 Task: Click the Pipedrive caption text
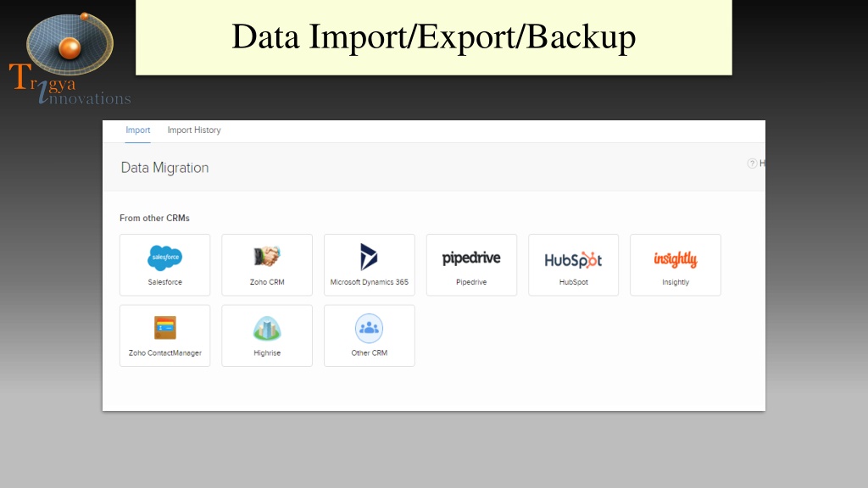coord(471,282)
